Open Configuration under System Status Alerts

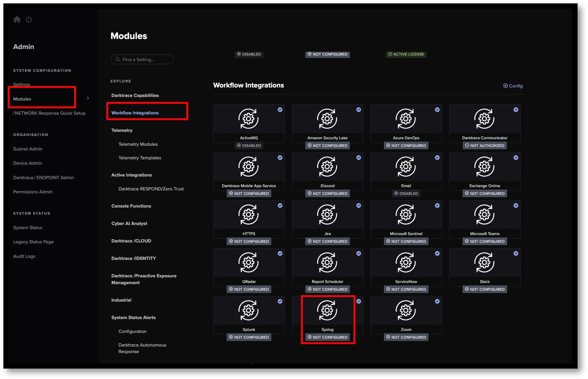[132, 332]
